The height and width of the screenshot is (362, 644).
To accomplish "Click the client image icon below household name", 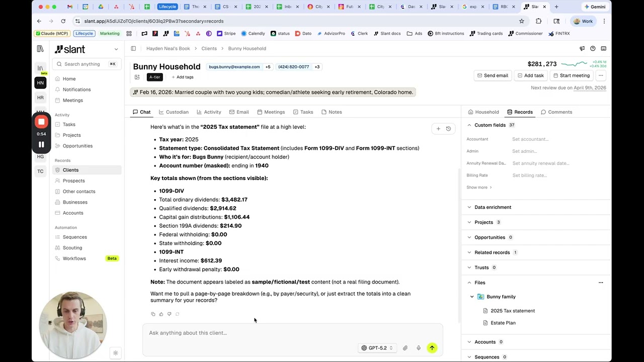I will pos(137,77).
